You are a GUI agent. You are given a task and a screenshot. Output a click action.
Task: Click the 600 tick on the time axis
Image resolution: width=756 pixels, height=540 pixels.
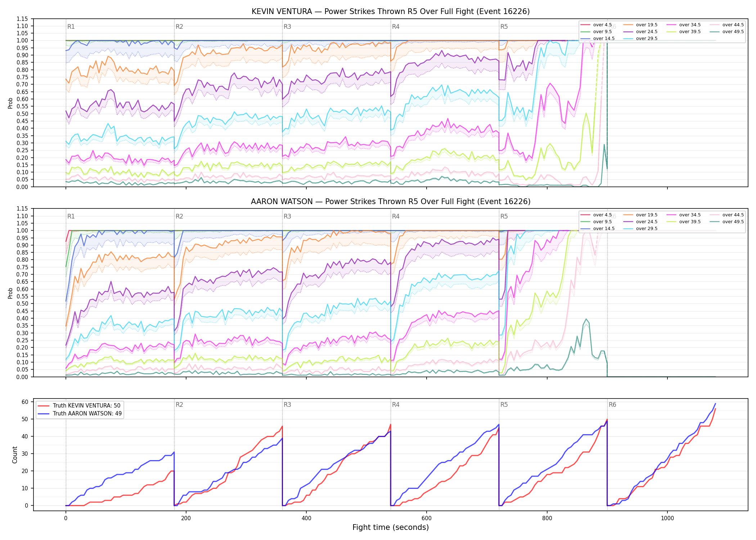coord(427,518)
